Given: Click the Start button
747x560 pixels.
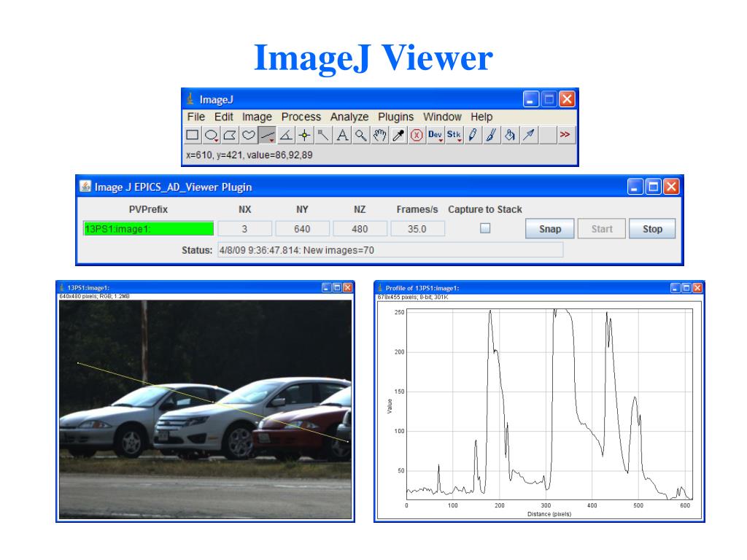Looking at the screenshot, I should pyautogui.click(x=602, y=228).
